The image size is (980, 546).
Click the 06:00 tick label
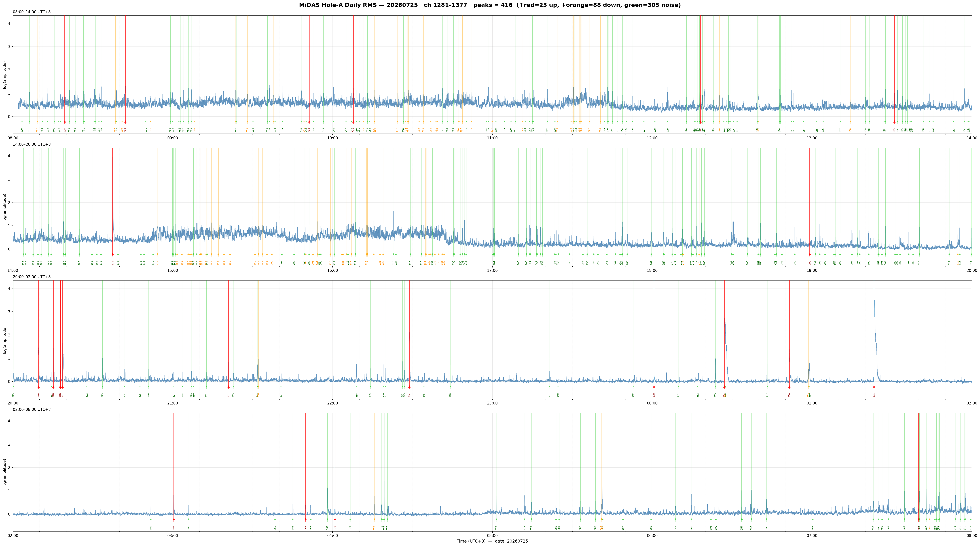tap(652, 536)
